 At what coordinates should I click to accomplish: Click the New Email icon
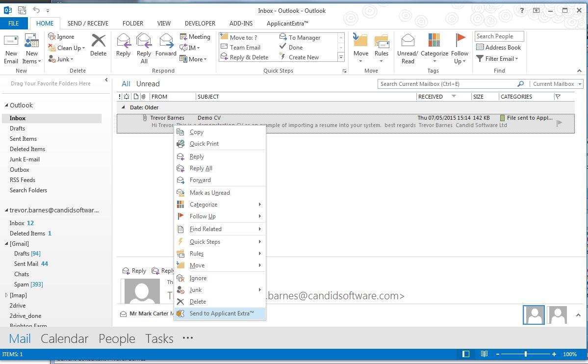click(x=11, y=41)
